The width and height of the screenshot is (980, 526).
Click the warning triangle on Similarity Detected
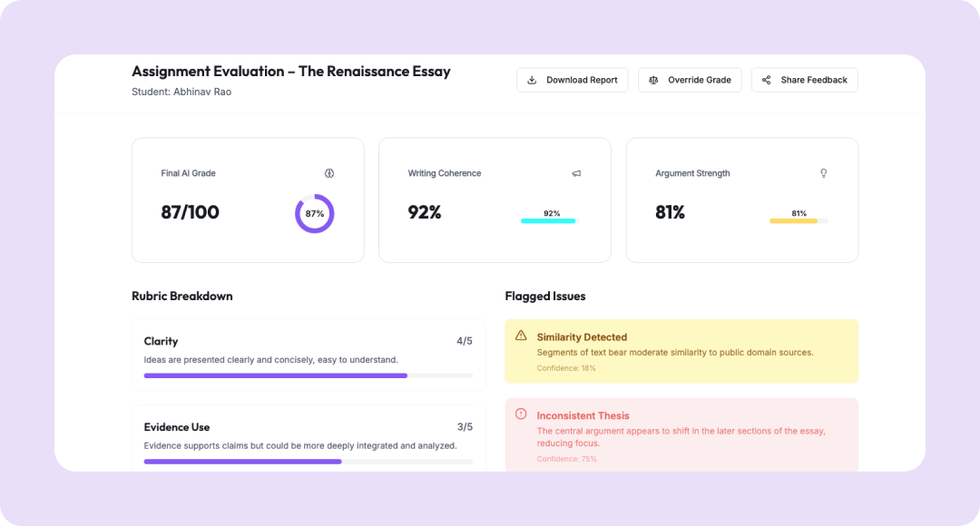(521, 336)
